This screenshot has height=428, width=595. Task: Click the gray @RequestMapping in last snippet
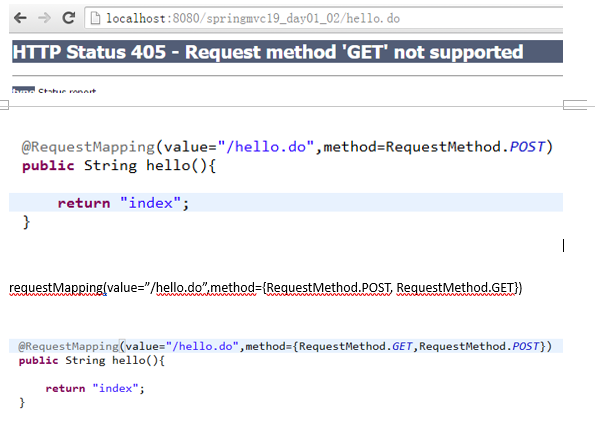(69, 346)
